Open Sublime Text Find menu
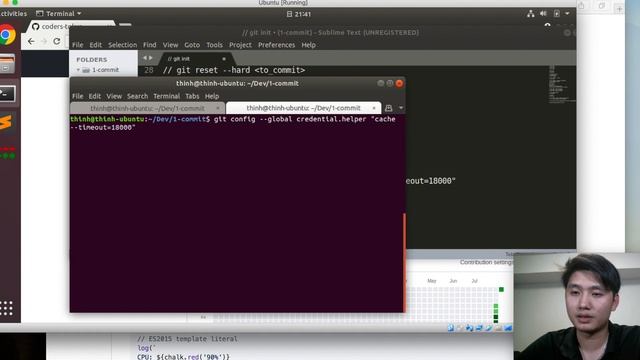The width and height of the screenshot is (640, 360). (x=149, y=45)
